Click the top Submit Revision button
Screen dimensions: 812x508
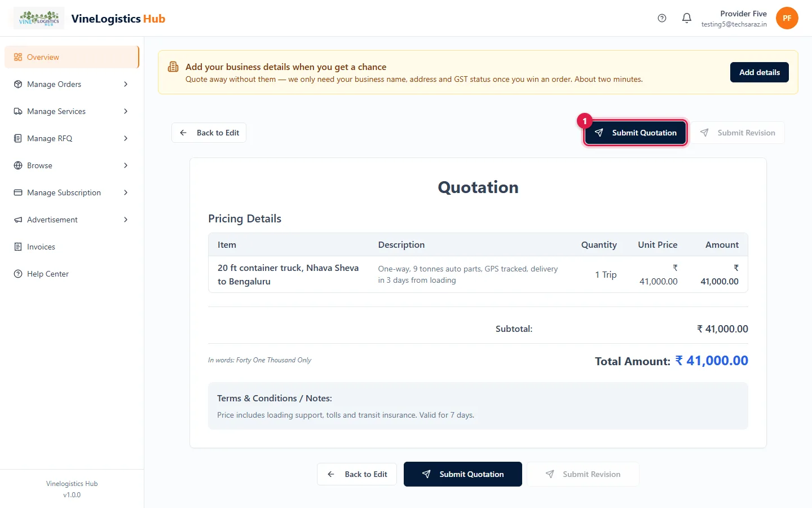coord(738,133)
